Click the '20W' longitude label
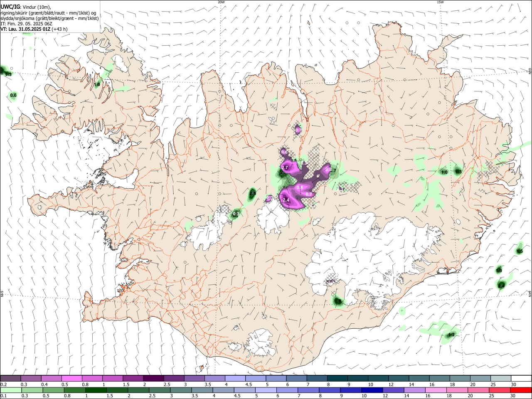Image resolution: width=532 pixels, height=399 pixels. [x=221, y=2]
